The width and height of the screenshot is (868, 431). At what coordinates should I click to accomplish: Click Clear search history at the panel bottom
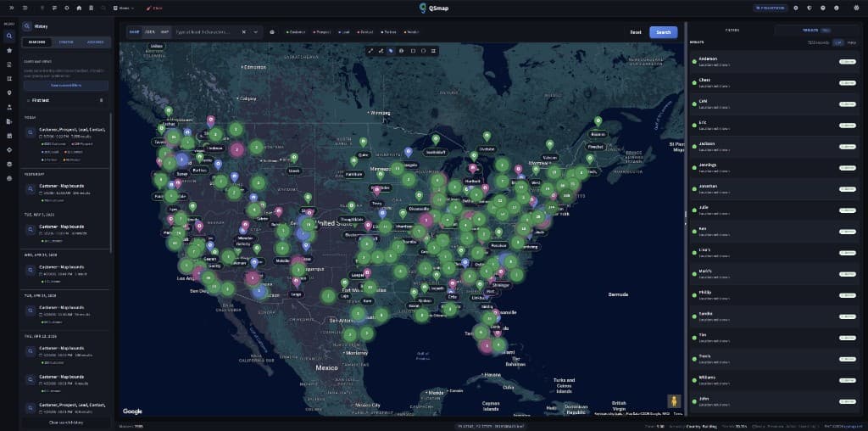click(66, 423)
